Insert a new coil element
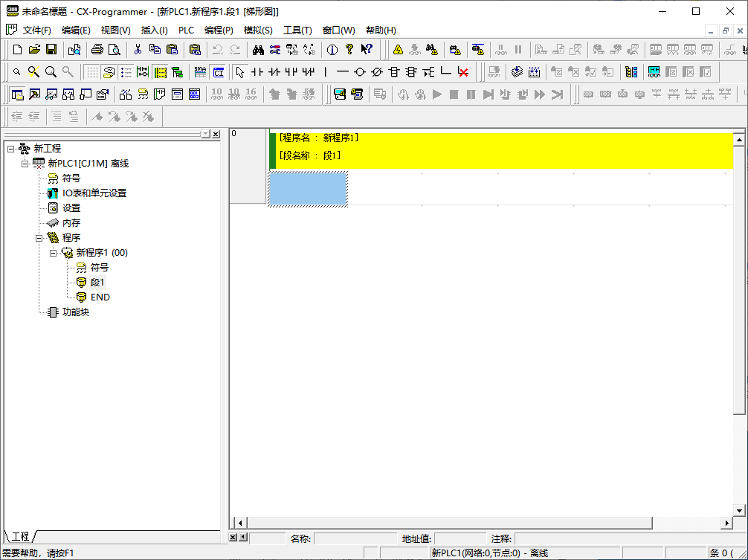Viewport: 748px width, 560px height. [x=360, y=72]
